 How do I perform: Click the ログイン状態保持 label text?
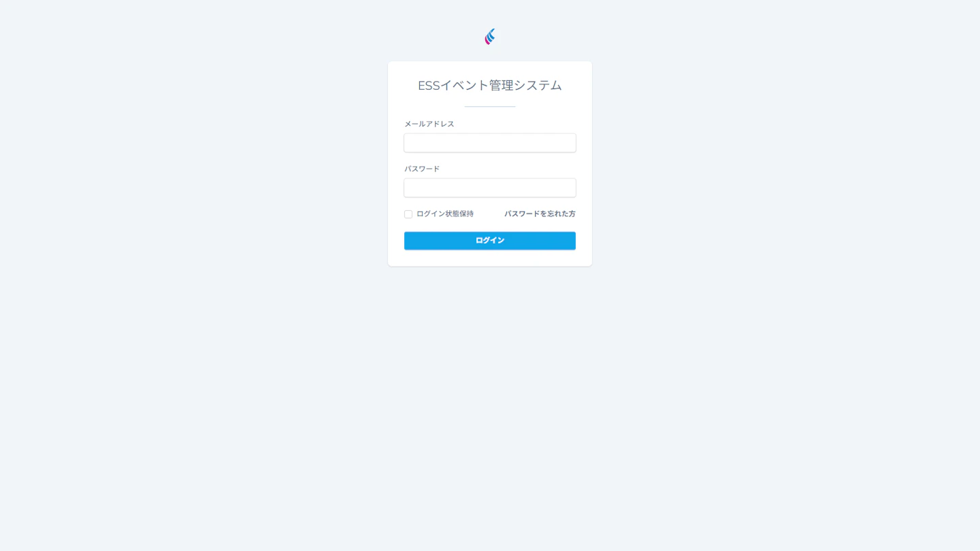[445, 214]
